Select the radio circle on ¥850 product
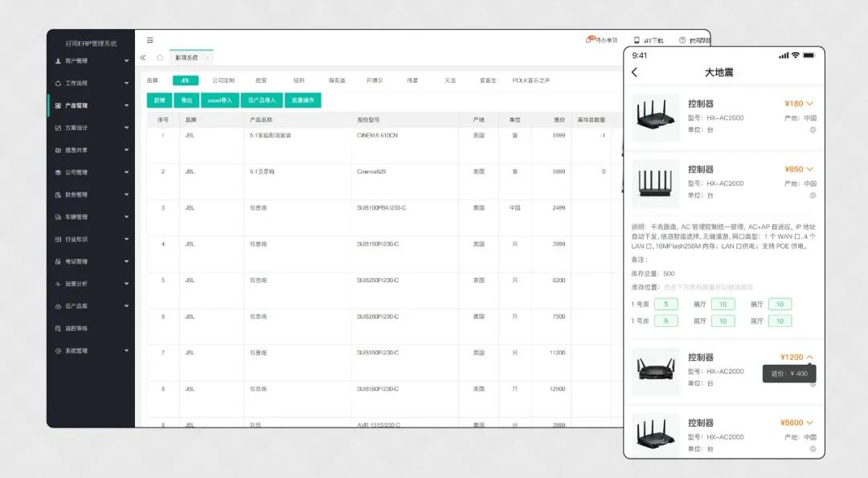The image size is (868, 478). [813, 195]
